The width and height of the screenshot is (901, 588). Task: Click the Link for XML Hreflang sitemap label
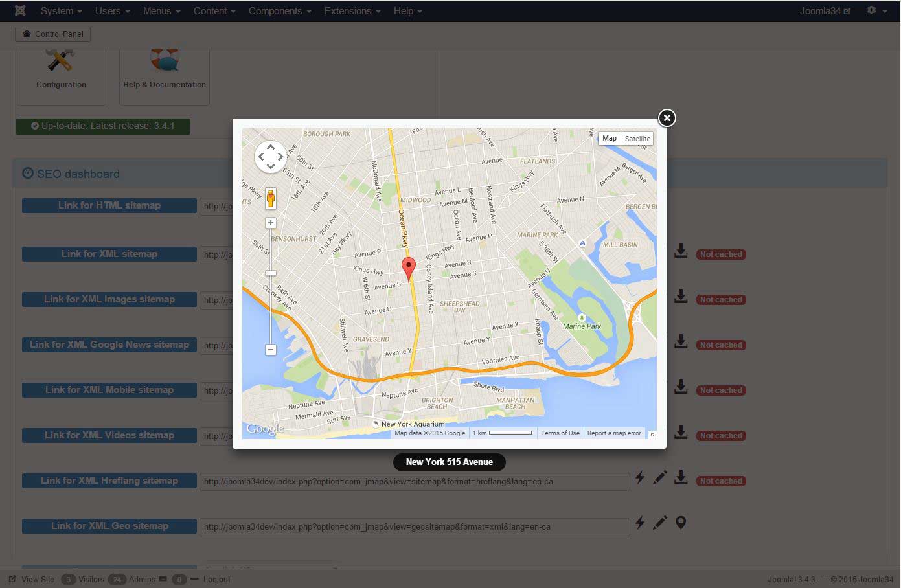coord(109,481)
